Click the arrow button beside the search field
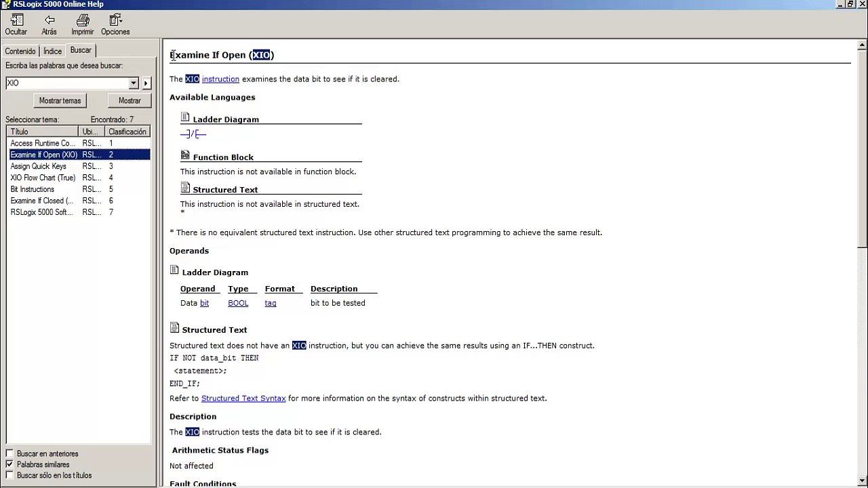 pos(146,83)
